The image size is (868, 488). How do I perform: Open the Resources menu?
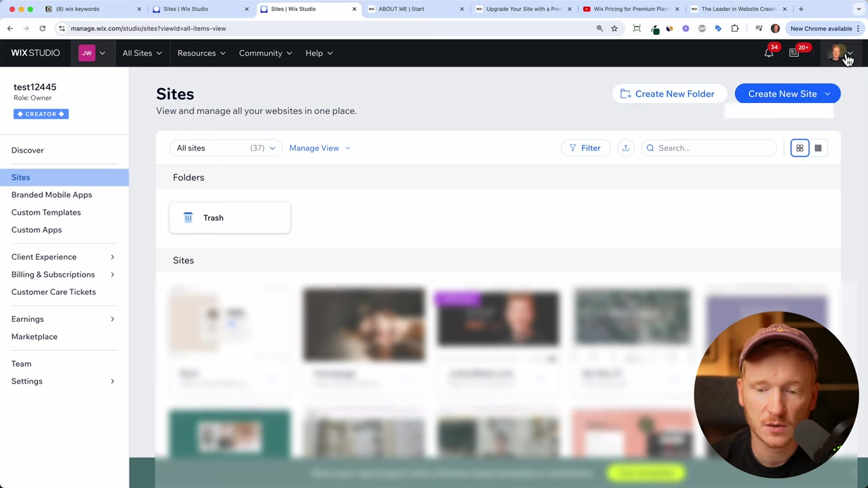tap(201, 53)
